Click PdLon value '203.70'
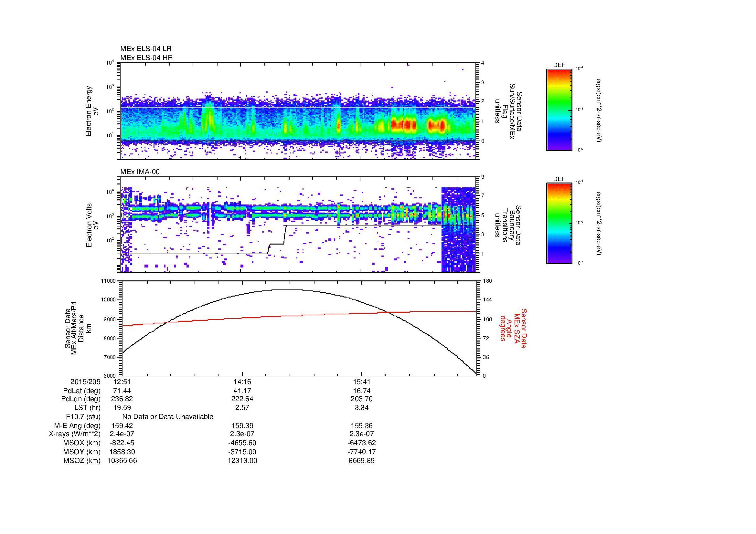Image resolution: width=756 pixels, height=534 pixels. coord(362,399)
